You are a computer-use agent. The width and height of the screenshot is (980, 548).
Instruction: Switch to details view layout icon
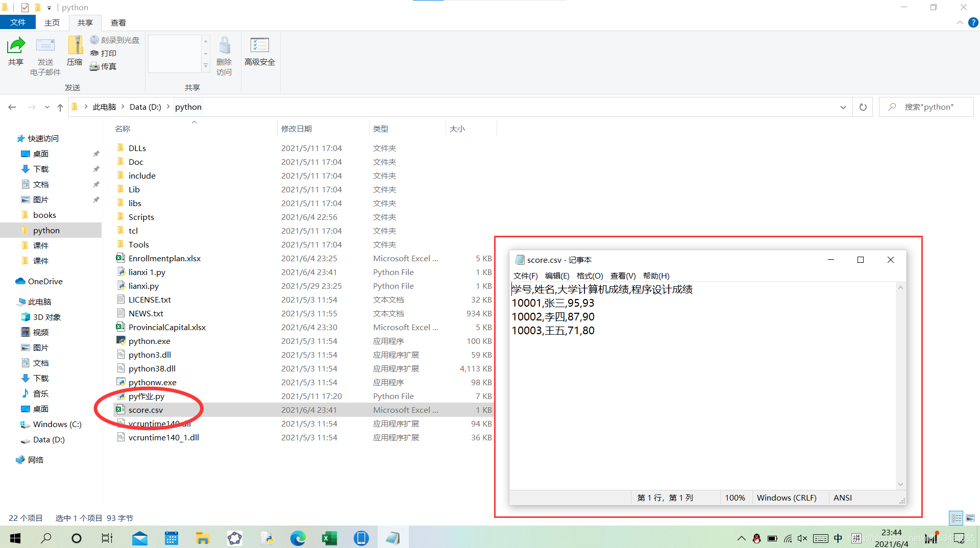pyautogui.click(x=956, y=518)
